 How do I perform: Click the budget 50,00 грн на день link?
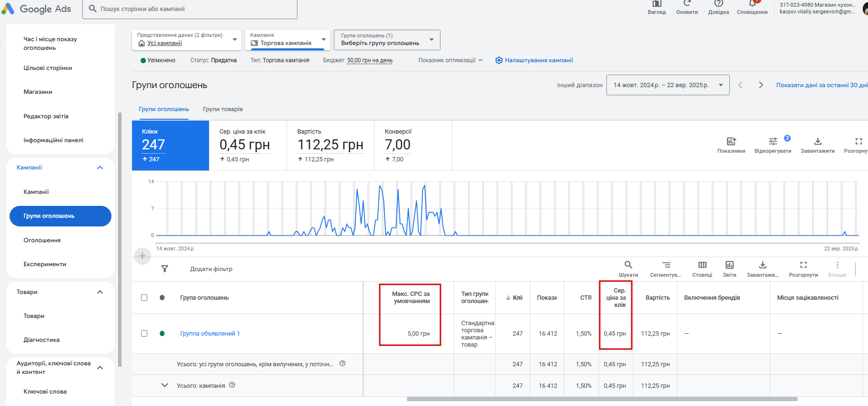(370, 60)
